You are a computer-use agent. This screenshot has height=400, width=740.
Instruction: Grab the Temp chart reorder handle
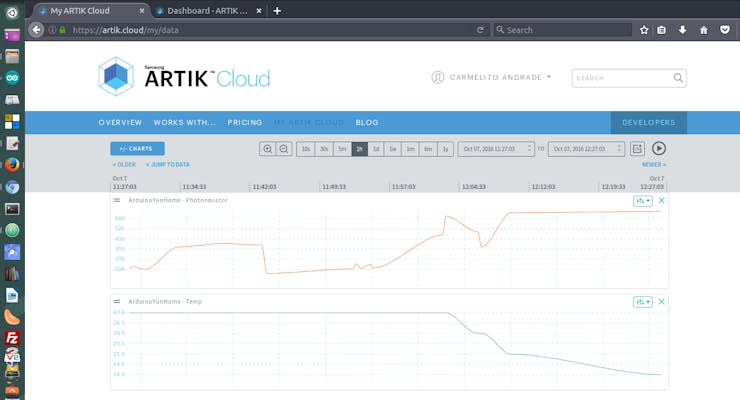(x=117, y=301)
